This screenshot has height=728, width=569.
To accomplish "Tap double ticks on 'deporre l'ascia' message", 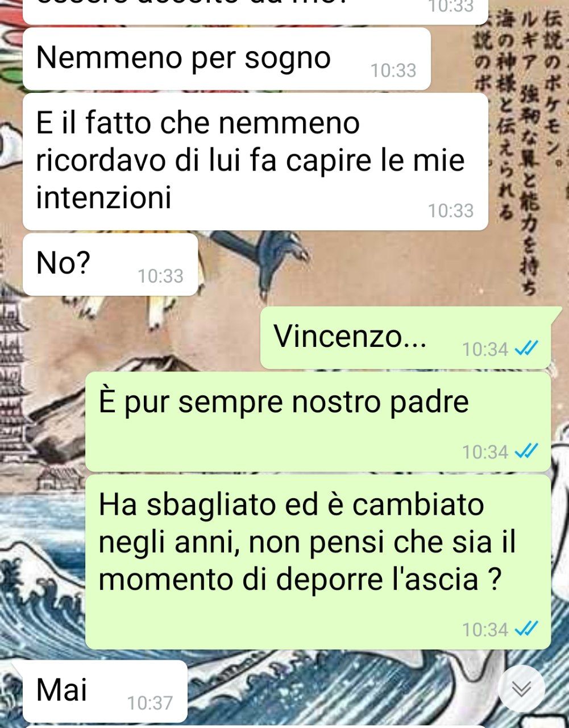I will [526, 629].
